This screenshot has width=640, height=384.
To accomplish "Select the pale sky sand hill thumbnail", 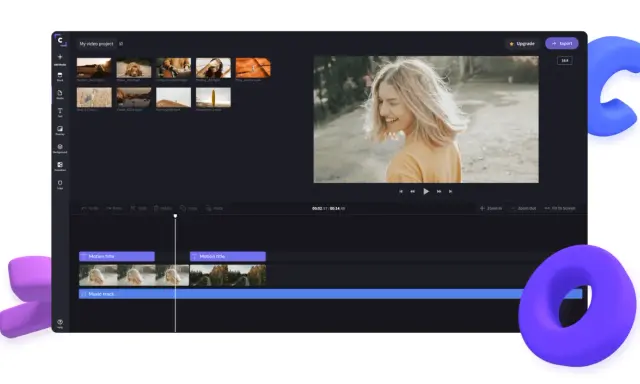I will (173, 97).
